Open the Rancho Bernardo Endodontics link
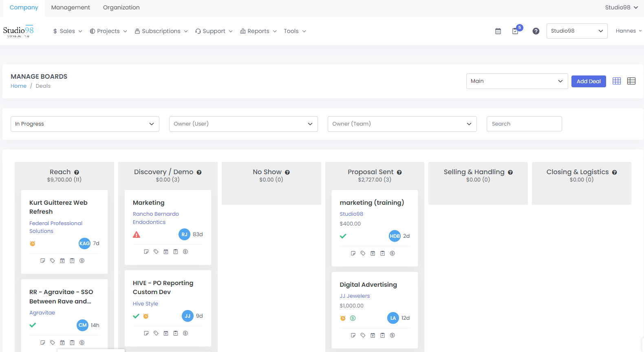The height and width of the screenshot is (352, 644). 155,218
